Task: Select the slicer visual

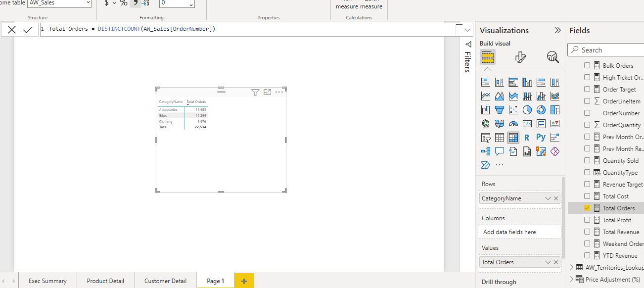Action: (486, 138)
